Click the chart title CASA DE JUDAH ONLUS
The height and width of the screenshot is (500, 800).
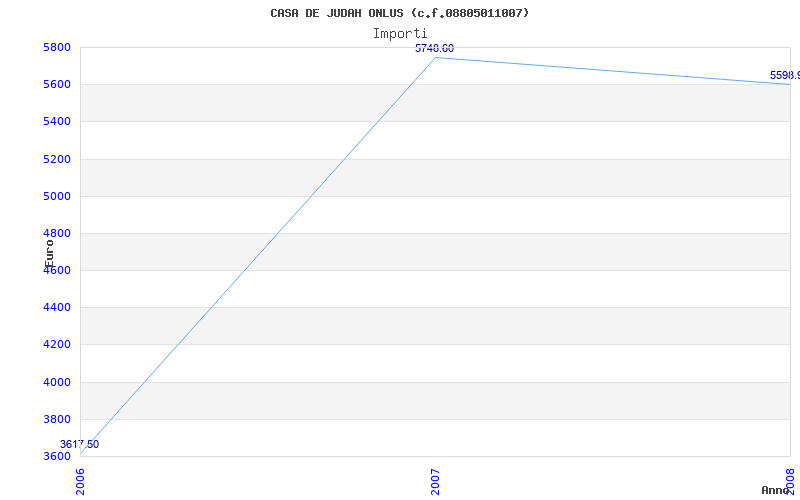400,13
